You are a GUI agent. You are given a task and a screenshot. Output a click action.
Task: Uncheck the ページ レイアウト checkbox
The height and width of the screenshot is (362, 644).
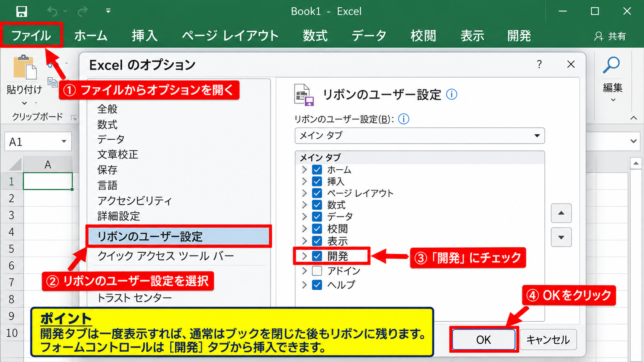pos(317,193)
